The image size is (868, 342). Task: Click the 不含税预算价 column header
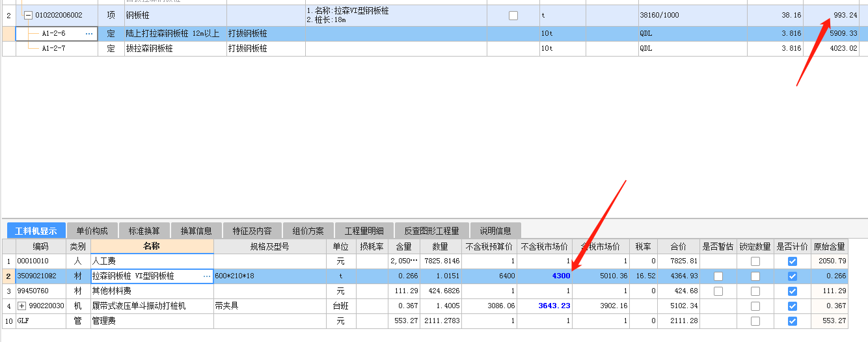point(489,246)
